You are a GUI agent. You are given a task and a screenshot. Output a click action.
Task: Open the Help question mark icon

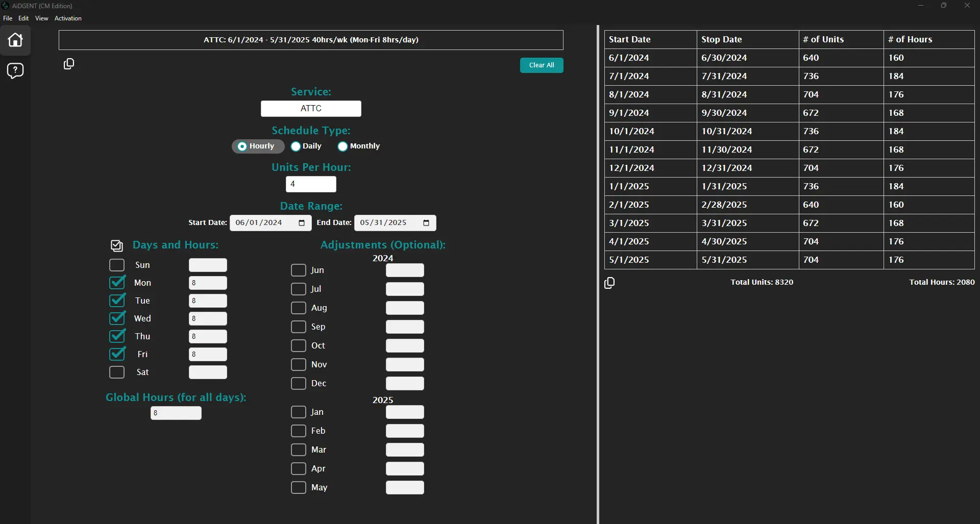15,70
